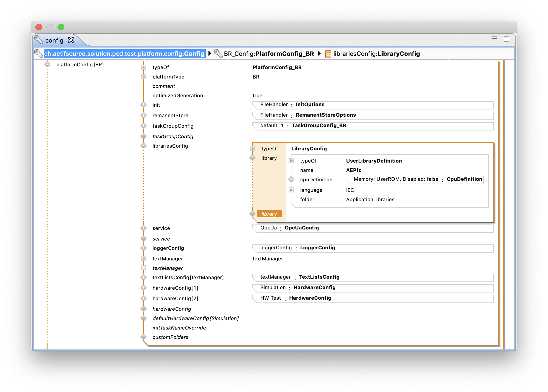Viewport: 548px width, 392px height.
Task: Select the config editor tab
Action: point(54,40)
